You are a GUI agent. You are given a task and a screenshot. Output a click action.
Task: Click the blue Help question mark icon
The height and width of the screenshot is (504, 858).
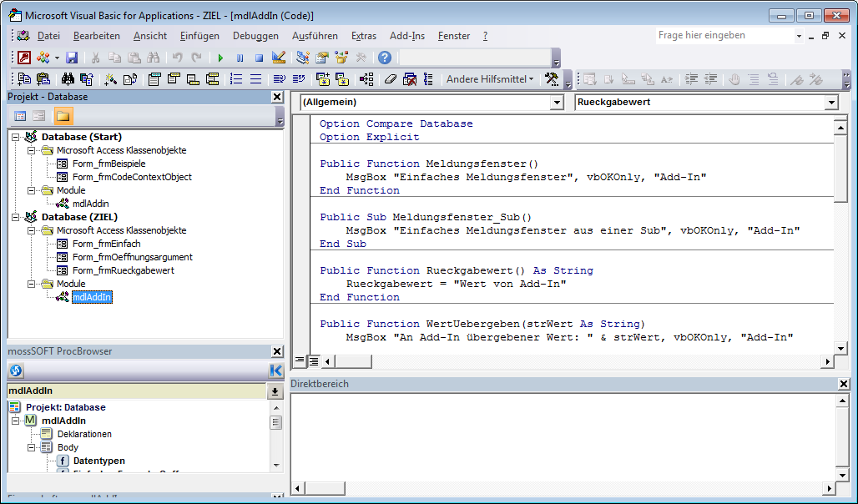[x=384, y=58]
